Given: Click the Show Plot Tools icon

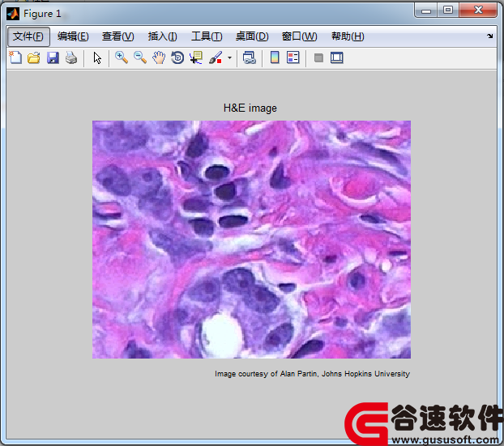Looking at the screenshot, I should pos(336,57).
